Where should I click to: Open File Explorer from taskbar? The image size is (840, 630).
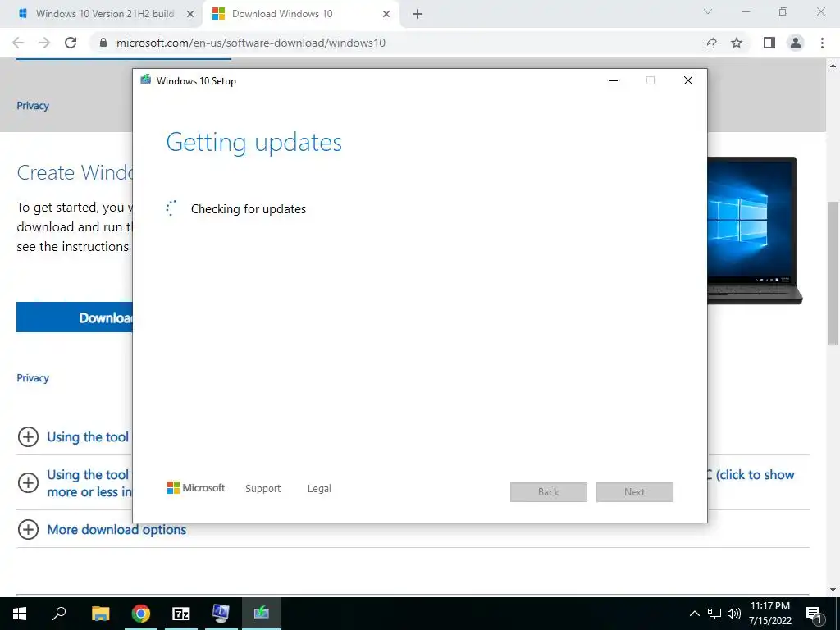point(100,614)
